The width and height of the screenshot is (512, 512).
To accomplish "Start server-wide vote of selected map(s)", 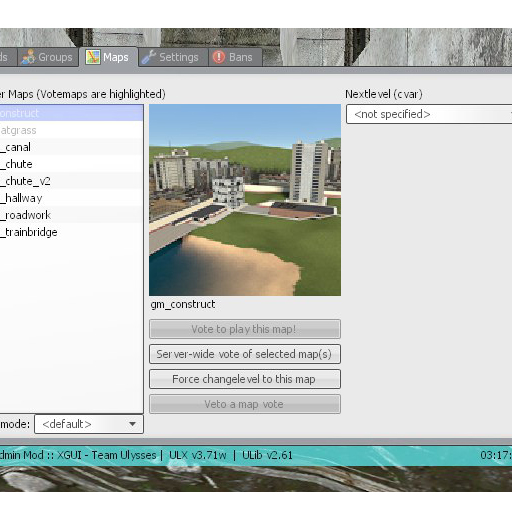I will tap(245, 354).
